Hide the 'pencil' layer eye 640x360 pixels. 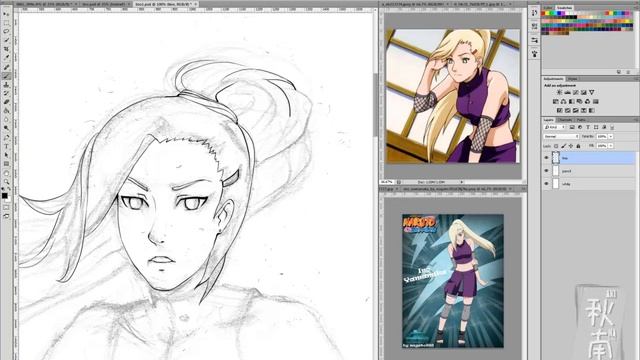pyautogui.click(x=547, y=171)
